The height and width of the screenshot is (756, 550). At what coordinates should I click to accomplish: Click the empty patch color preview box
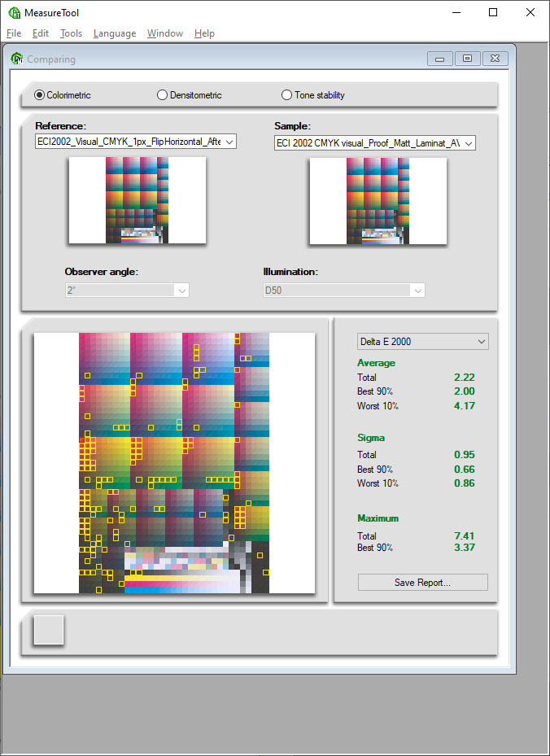[x=49, y=630]
